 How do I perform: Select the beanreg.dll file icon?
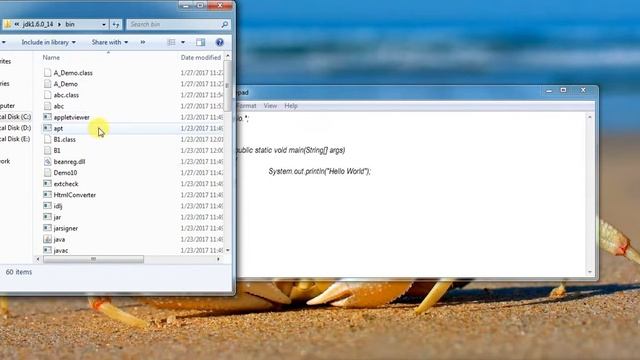pyautogui.click(x=47, y=161)
